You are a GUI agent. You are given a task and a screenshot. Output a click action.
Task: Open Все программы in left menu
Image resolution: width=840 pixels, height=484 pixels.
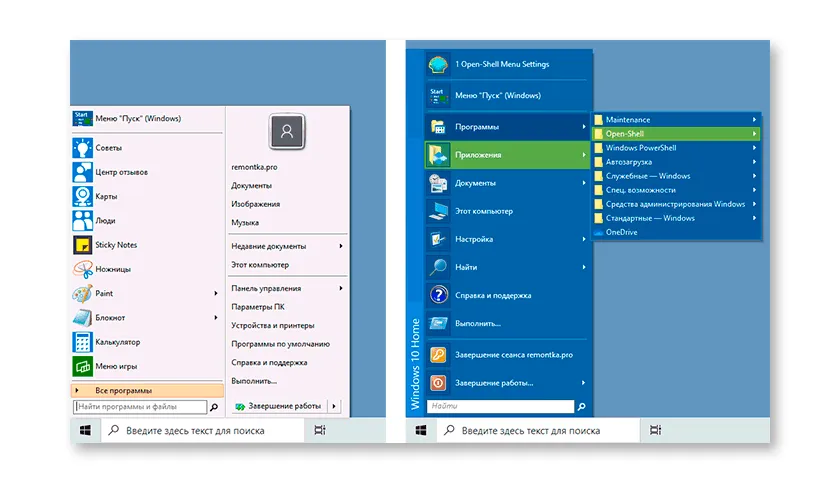(147, 391)
